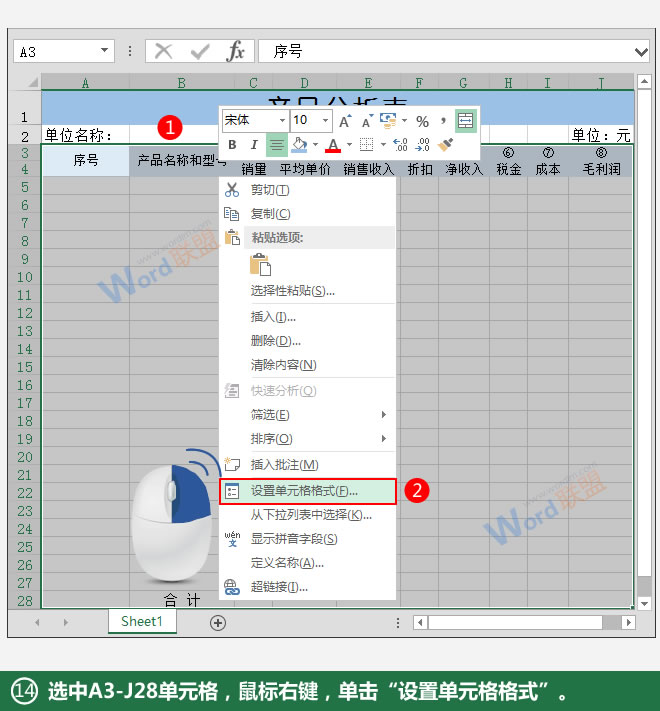Image resolution: width=660 pixels, height=711 pixels.
Task: Click the decrease decimal icon
Action: (422, 145)
